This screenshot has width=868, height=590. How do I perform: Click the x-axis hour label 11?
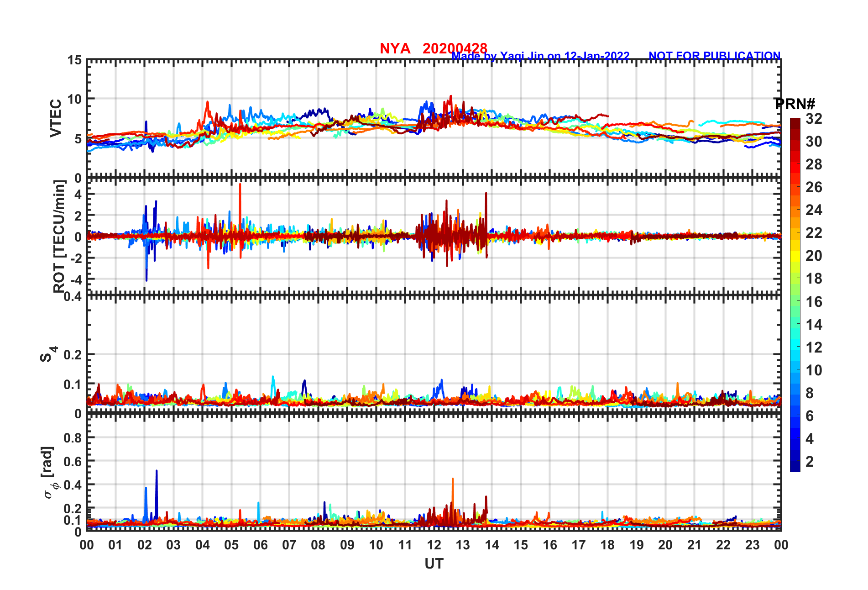[405, 545]
